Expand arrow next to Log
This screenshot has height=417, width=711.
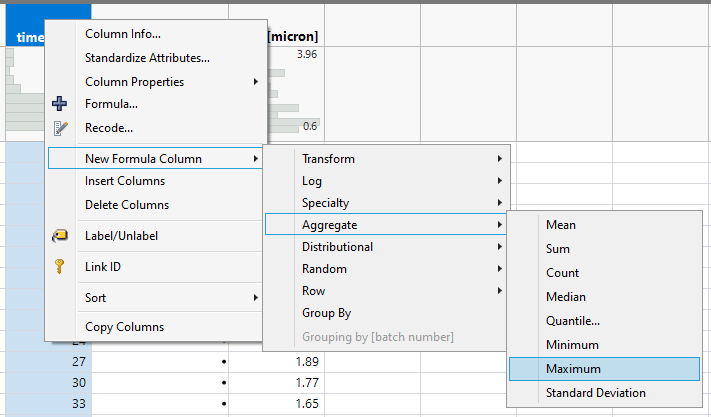click(x=499, y=181)
